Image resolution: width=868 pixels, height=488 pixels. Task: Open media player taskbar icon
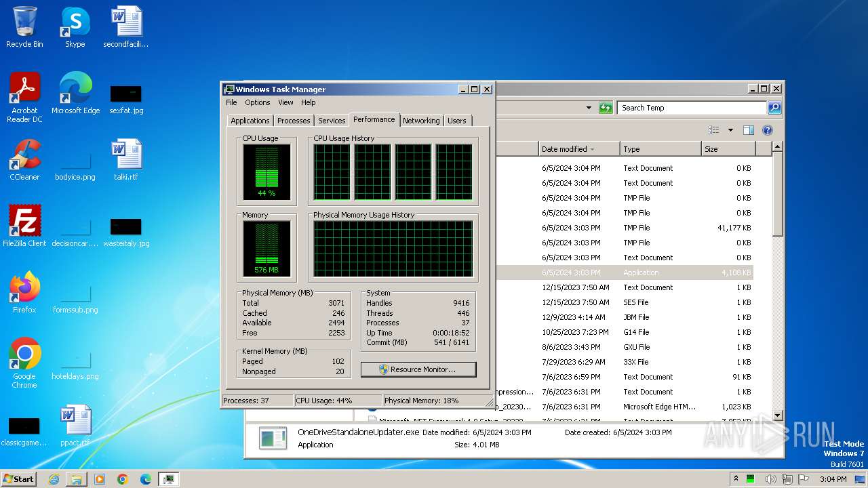100,479
